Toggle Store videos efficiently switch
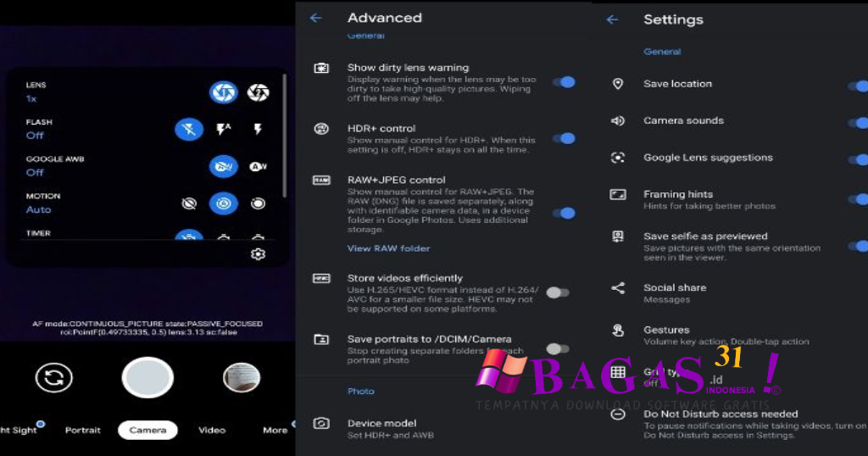The height and width of the screenshot is (456, 868). pos(558,292)
